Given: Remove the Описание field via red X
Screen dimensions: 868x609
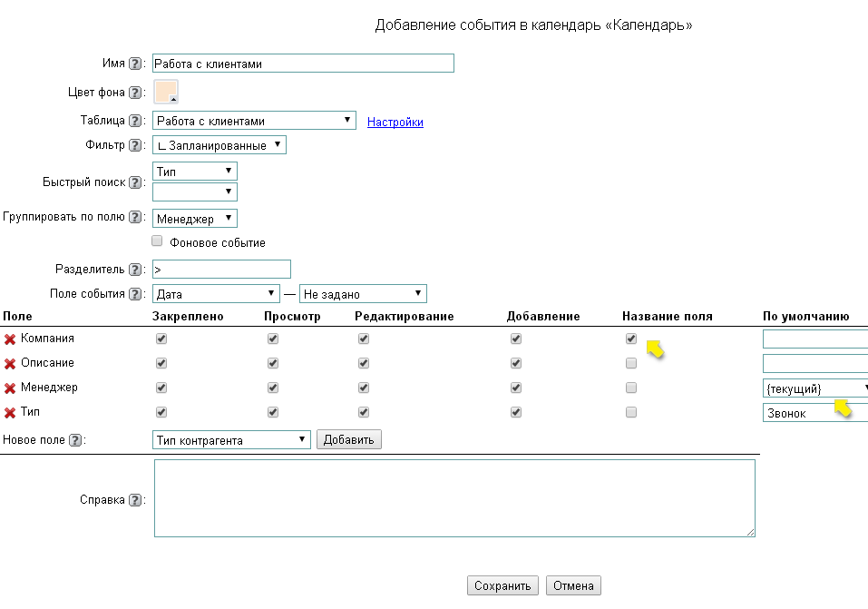Looking at the screenshot, I should tap(10, 364).
